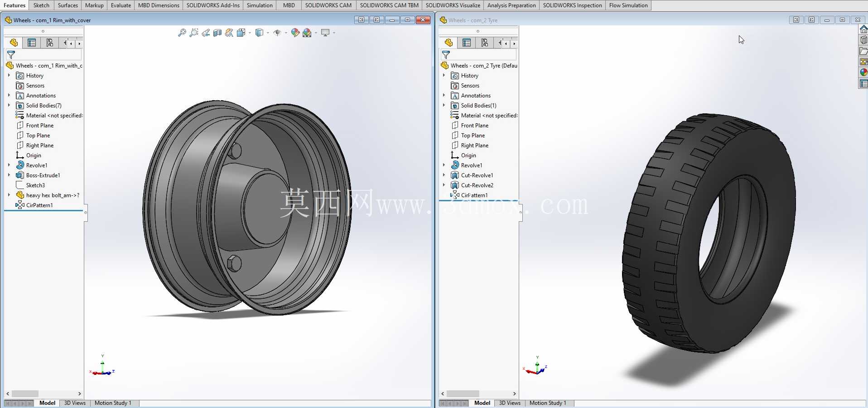The height and width of the screenshot is (408, 868).
Task: Select Top Plane in Tyre tree
Action: pyautogui.click(x=473, y=136)
